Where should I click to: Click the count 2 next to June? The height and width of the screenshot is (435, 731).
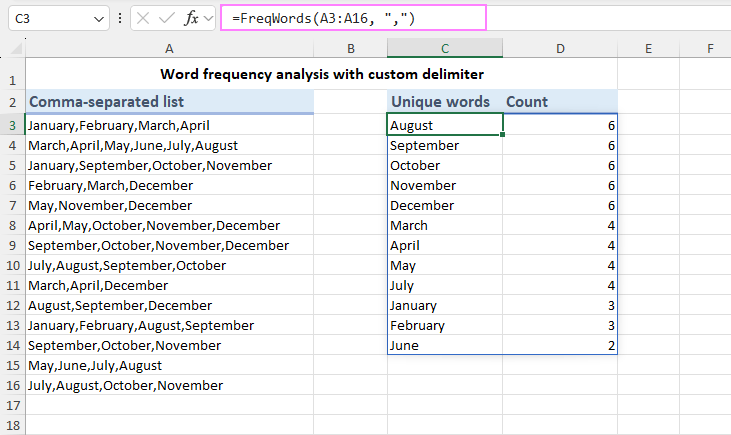[560, 346]
